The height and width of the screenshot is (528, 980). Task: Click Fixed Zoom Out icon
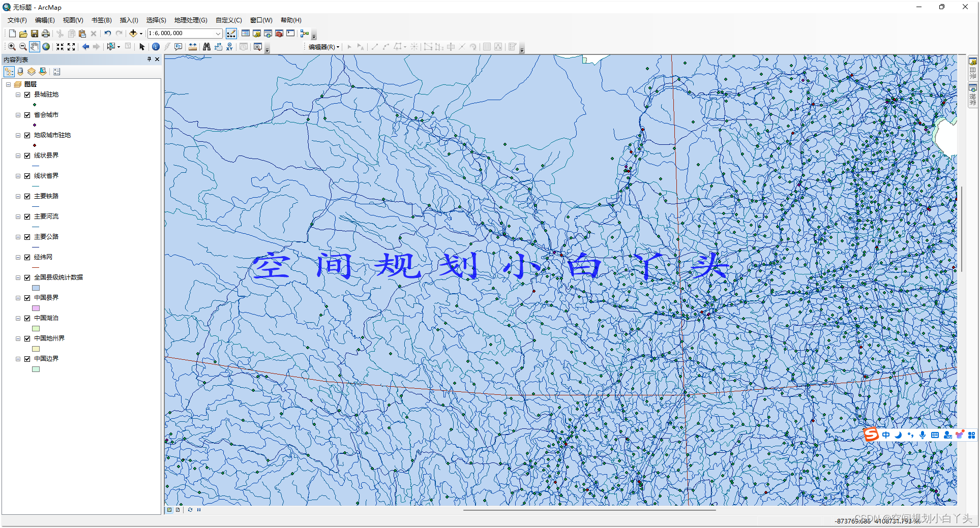coord(71,47)
